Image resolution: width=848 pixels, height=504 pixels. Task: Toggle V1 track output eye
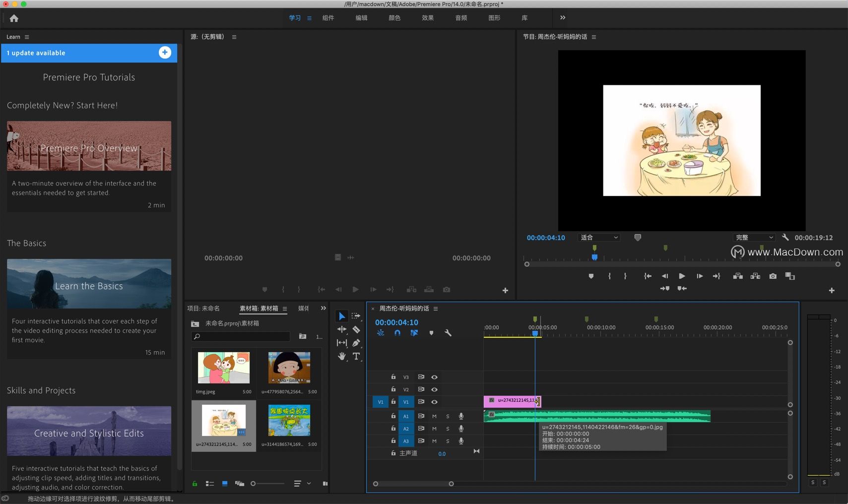[434, 402]
